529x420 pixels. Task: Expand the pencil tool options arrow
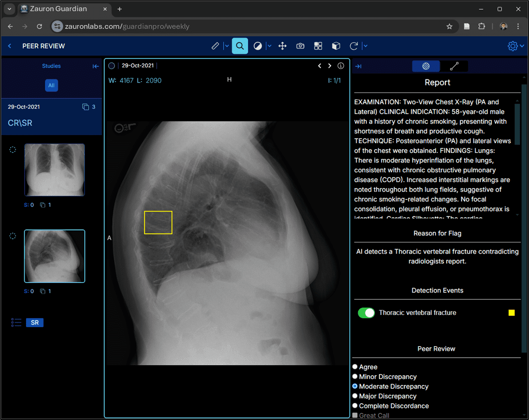(227, 46)
